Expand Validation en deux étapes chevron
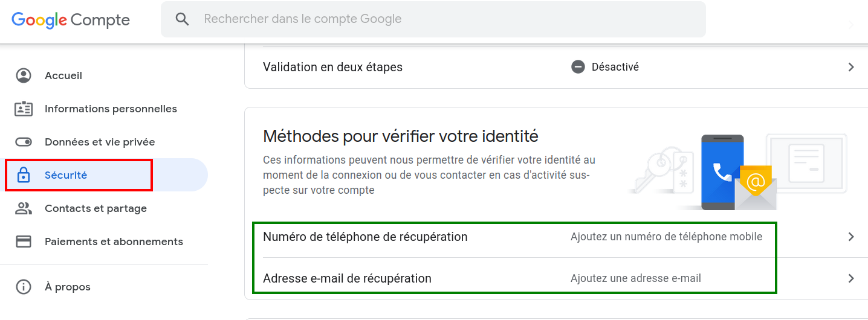This screenshot has width=868, height=320. pyautogui.click(x=851, y=67)
